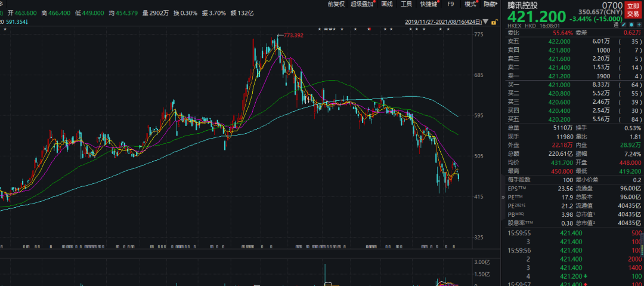Select the 画线 drawing tool

point(387,4)
